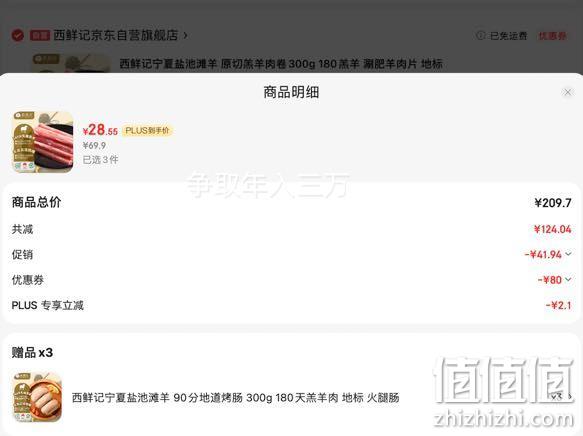
Task: Tap the PLUS到手价 badge
Action: click(x=147, y=130)
